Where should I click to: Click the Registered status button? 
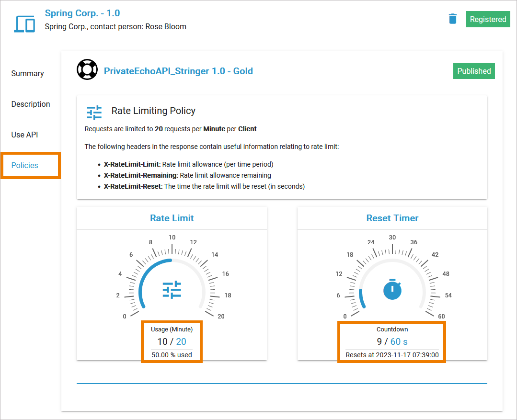pos(488,19)
